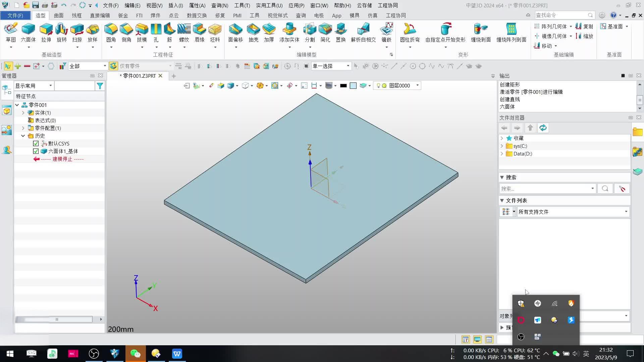
Task: Click the 孔 hole tool
Action: click(156, 33)
